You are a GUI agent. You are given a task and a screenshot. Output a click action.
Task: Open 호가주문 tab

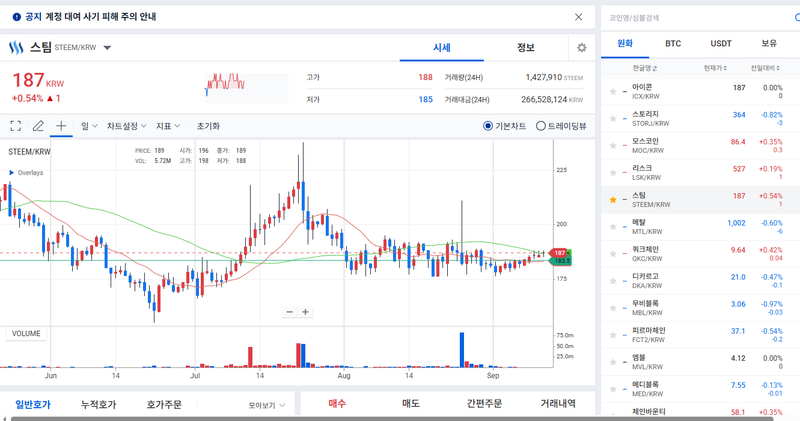point(164,405)
